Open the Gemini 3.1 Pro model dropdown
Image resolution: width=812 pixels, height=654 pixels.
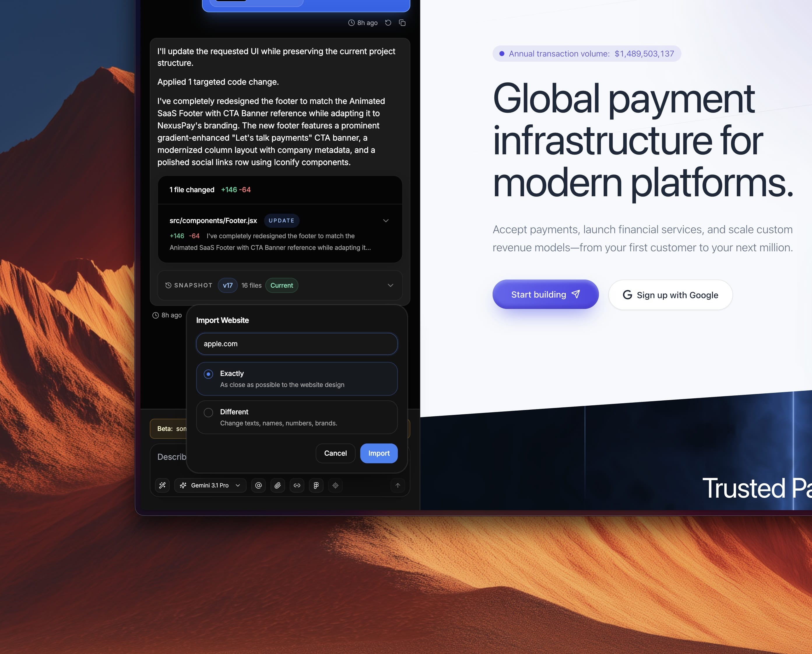tap(210, 485)
